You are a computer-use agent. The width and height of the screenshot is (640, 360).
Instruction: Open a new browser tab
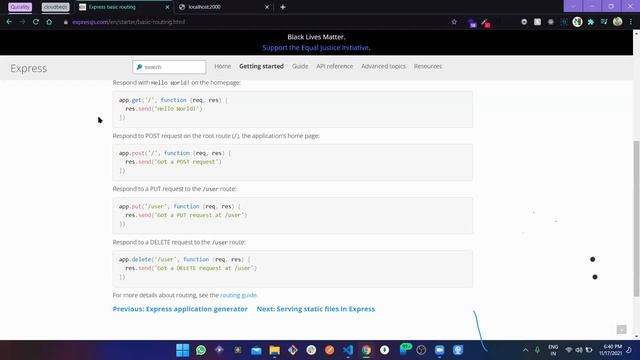[x=282, y=7]
